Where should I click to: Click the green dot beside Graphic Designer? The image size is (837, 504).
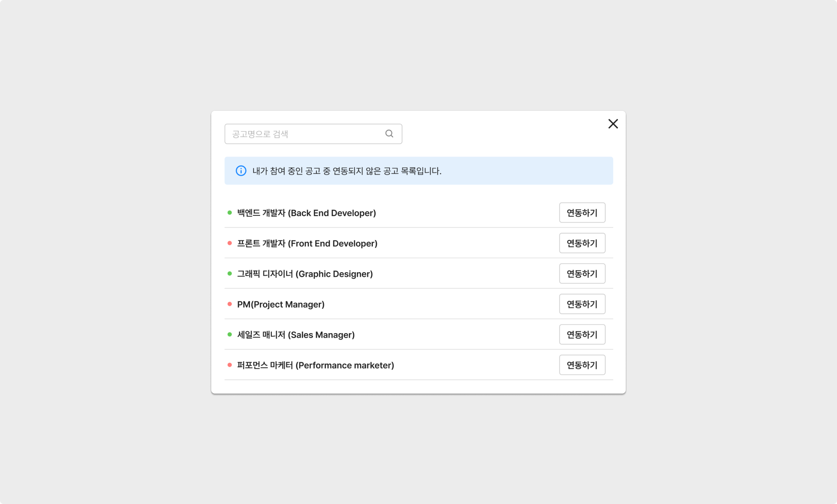(229, 273)
